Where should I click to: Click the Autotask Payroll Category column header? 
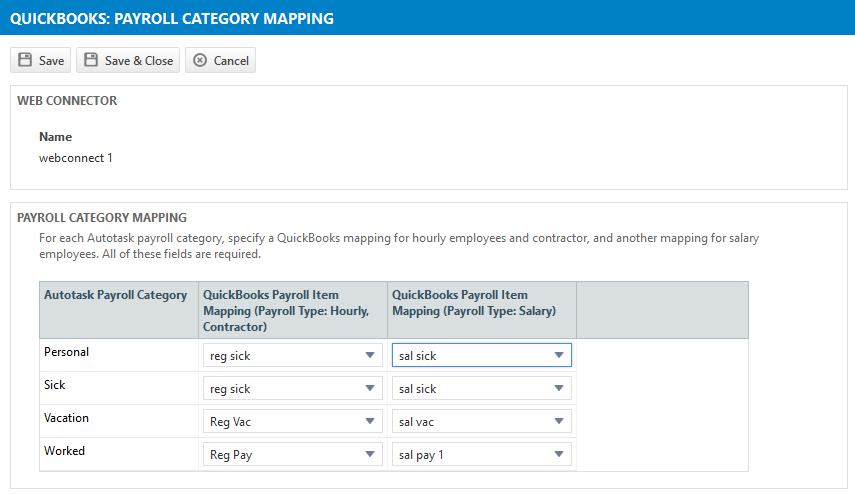119,310
